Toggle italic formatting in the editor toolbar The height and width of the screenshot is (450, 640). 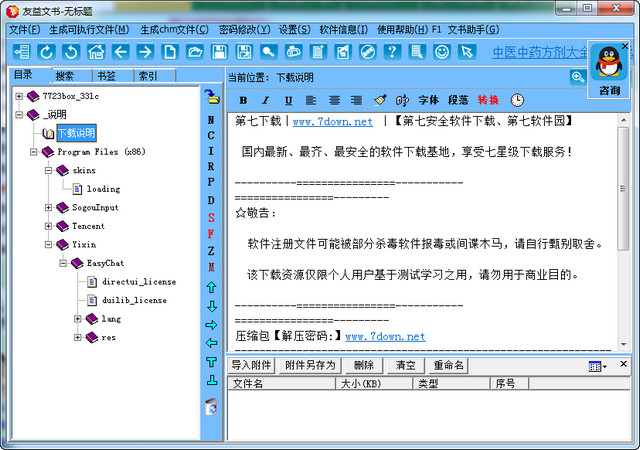[x=265, y=100]
